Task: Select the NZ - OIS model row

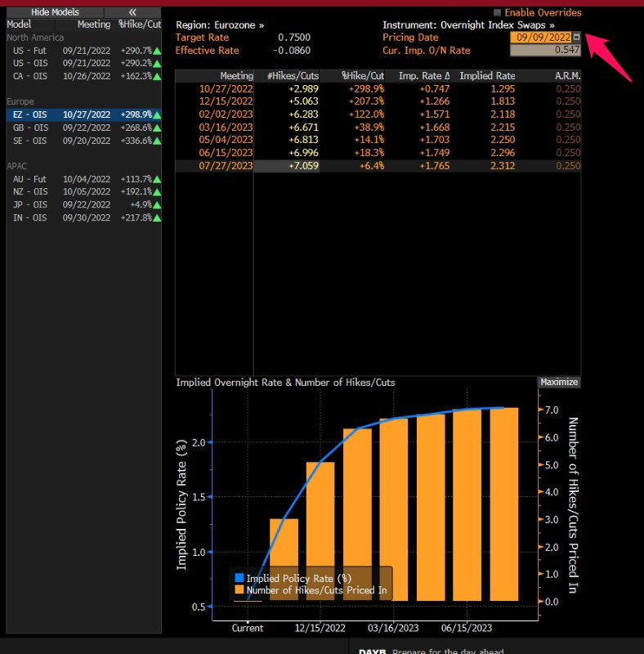Action: point(83,192)
